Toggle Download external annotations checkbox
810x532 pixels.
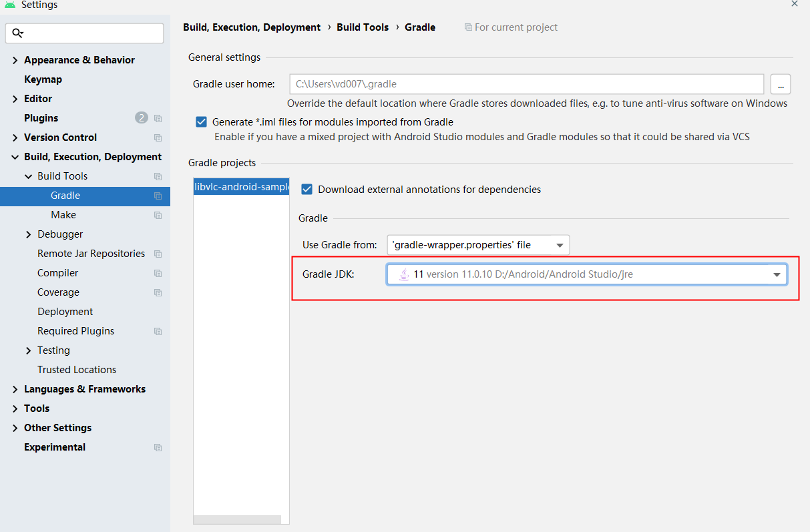click(307, 190)
